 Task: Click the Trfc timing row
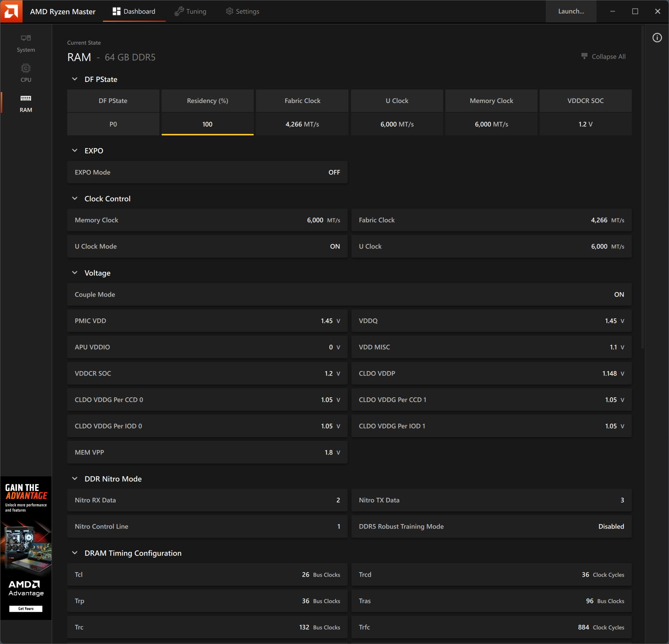tap(492, 627)
